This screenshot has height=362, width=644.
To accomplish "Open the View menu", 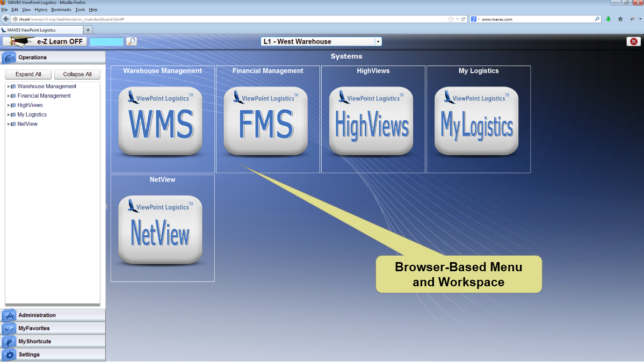I will pyautogui.click(x=26, y=10).
